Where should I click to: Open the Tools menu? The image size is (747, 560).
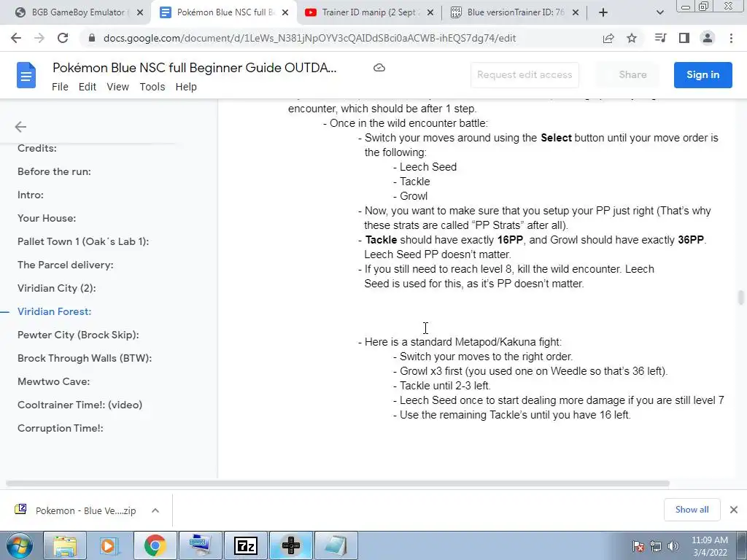[152, 87]
